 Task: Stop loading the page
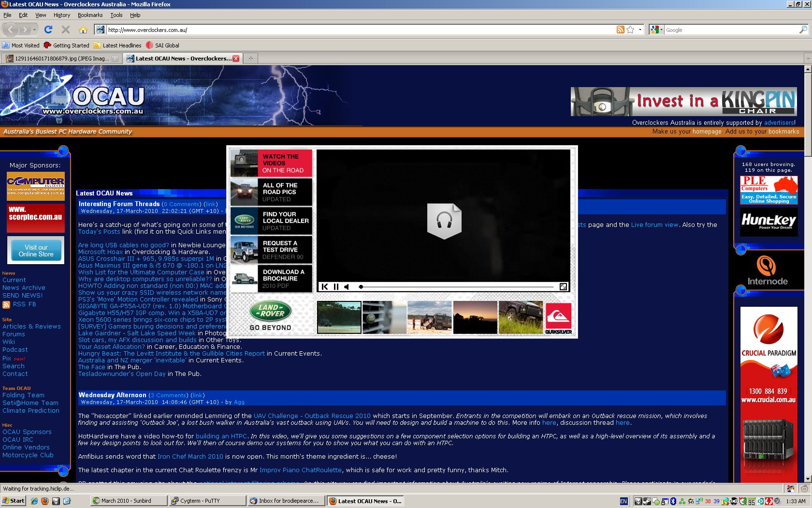[66, 30]
